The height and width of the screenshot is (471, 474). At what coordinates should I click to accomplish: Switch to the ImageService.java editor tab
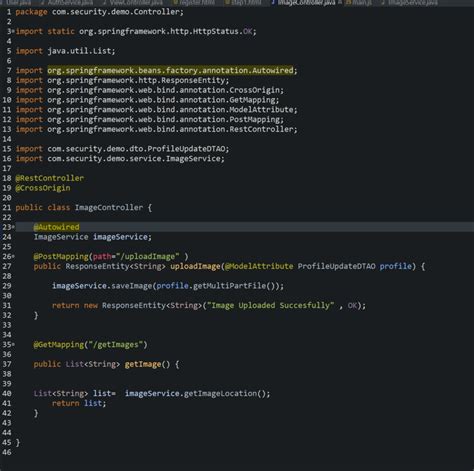pyautogui.click(x=410, y=3)
